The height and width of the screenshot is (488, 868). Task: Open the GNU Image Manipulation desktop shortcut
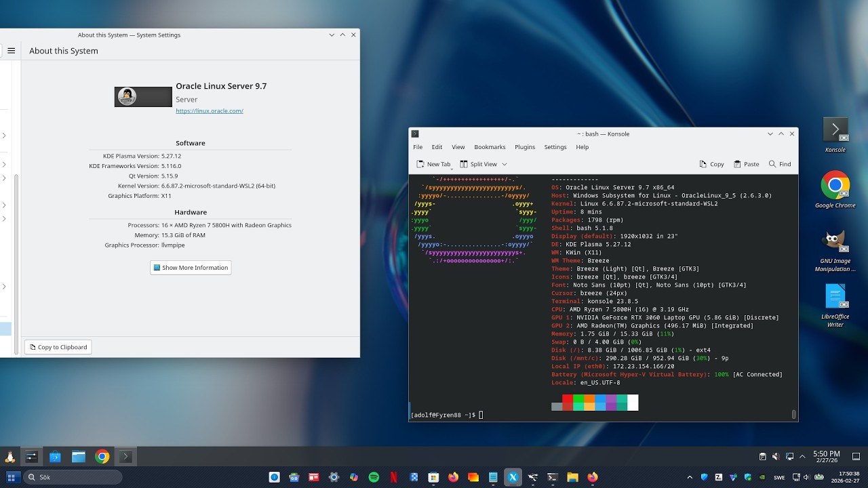835,251
